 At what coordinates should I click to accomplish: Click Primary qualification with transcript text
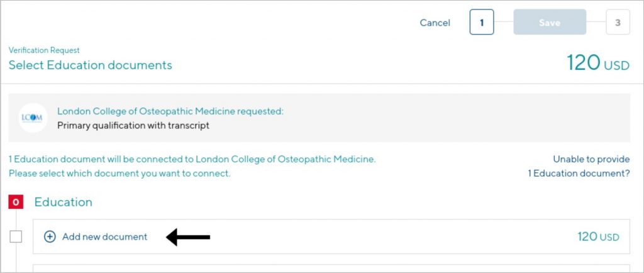coord(133,126)
